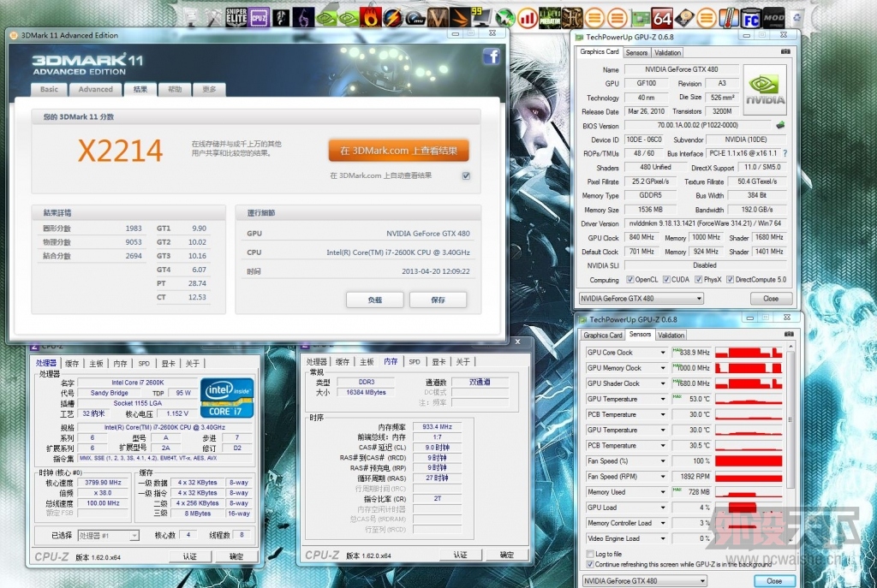Open the orange flame dock icon
The width and height of the screenshot is (877, 588).
click(x=370, y=18)
